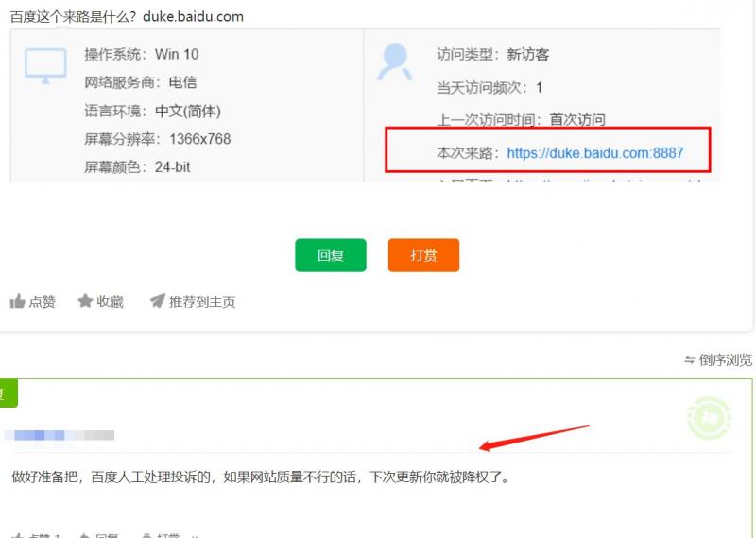Click the text 屏幕分辨率: 1366x768
756x538 pixels.
tap(157, 139)
